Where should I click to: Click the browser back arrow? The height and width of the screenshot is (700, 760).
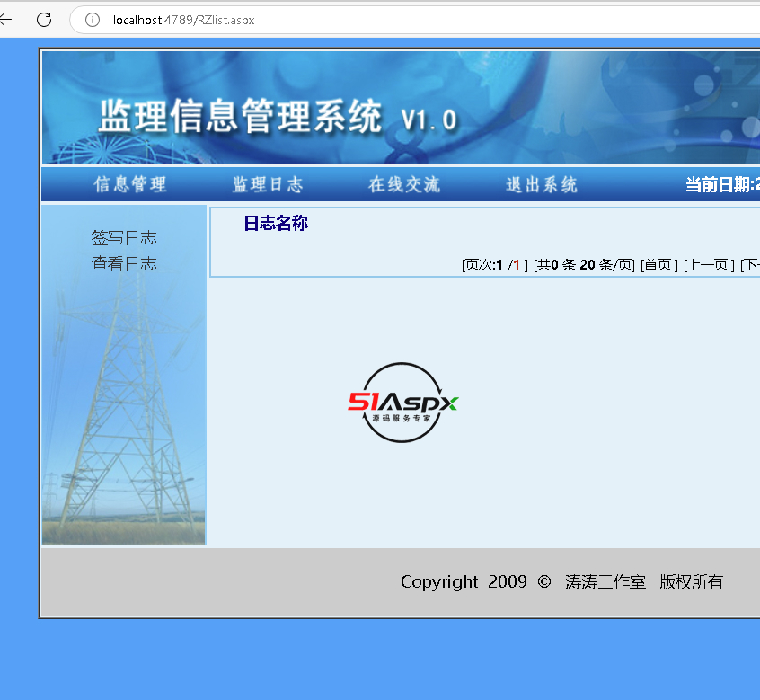[7, 19]
